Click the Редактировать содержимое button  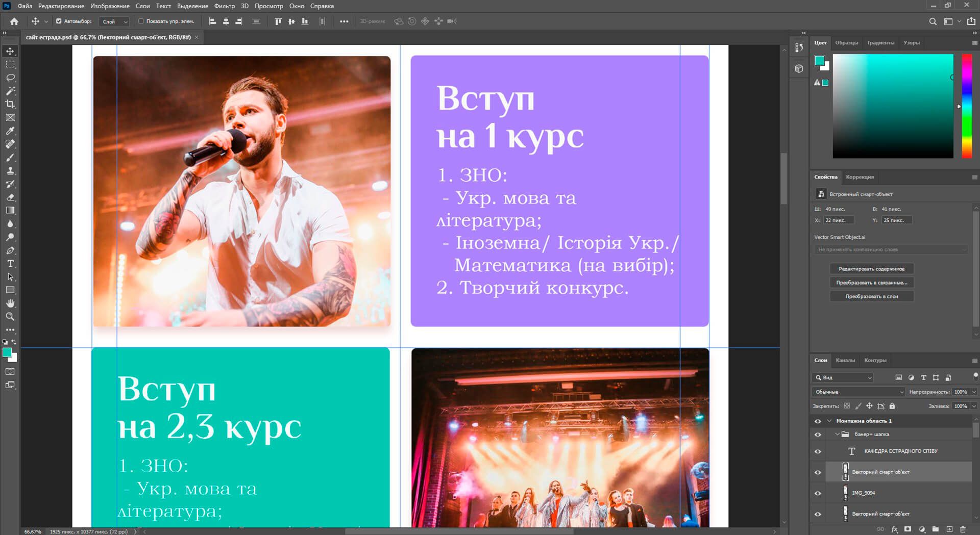coord(871,269)
